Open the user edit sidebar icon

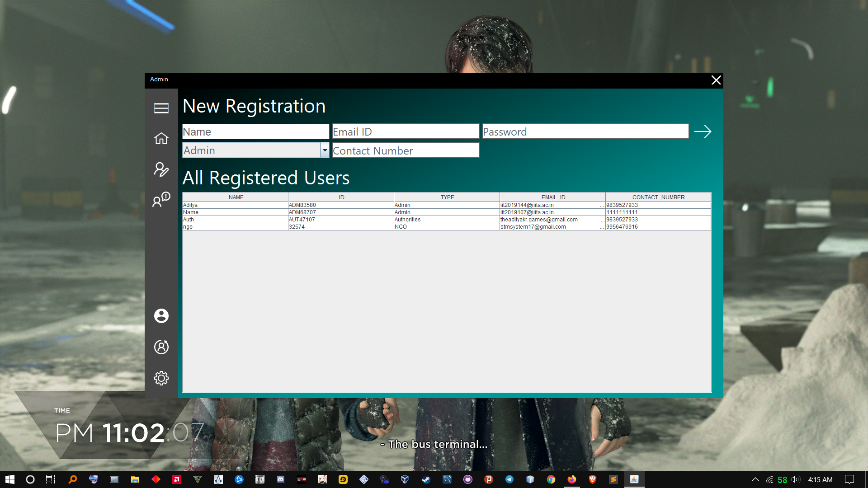161,169
